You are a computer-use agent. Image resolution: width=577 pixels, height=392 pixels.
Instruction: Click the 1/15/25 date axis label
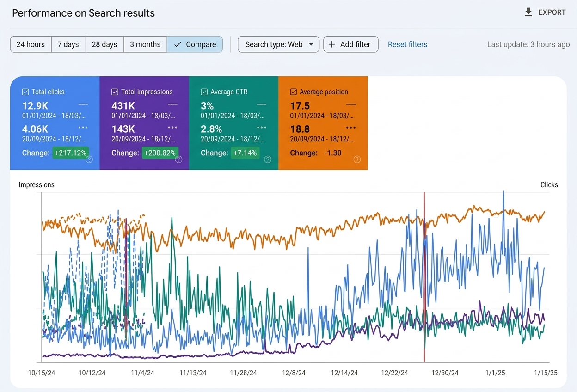pos(546,373)
